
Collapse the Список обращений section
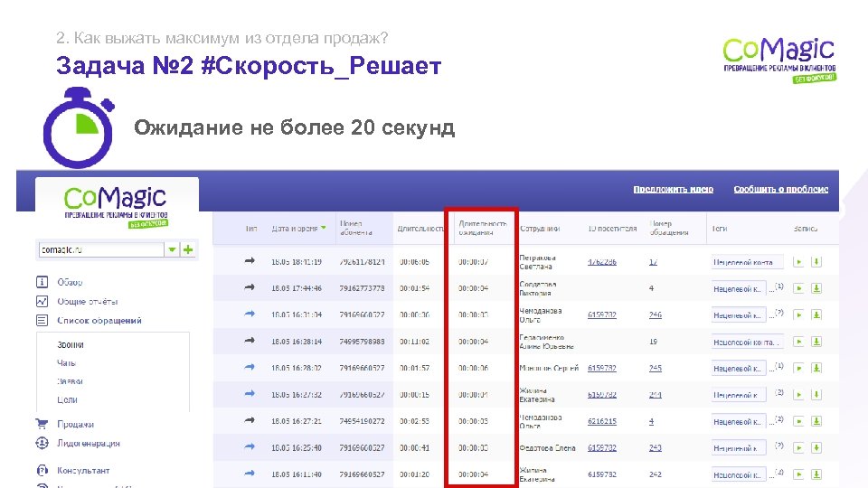[99, 320]
